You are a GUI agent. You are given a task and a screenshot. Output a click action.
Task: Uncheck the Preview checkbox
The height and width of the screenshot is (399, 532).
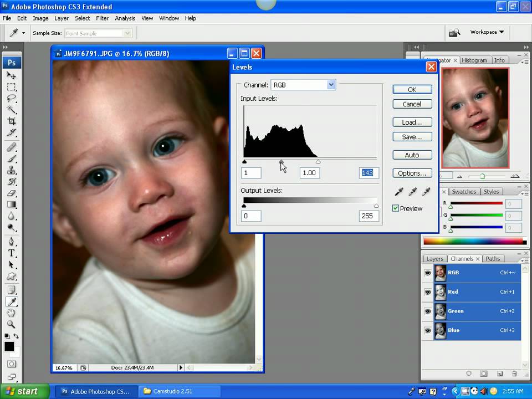(396, 208)
